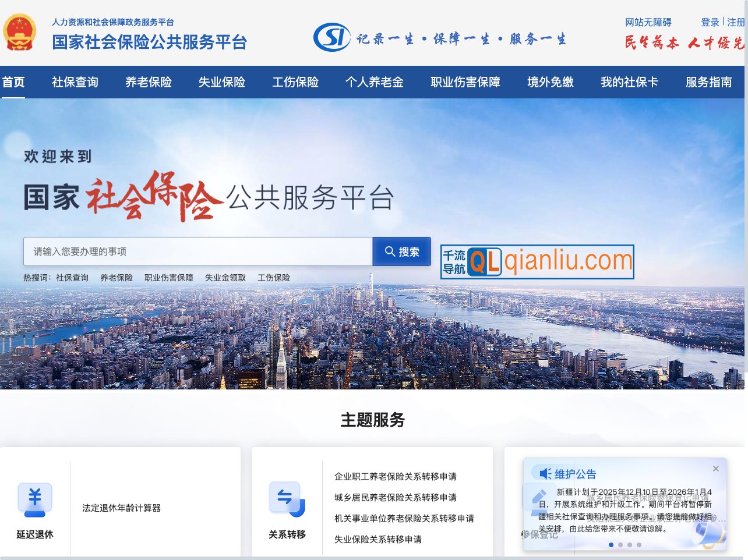Viewport: 748px width, 560px height.
Task: Click the 登录 link
Action: [x=710, y=22]
